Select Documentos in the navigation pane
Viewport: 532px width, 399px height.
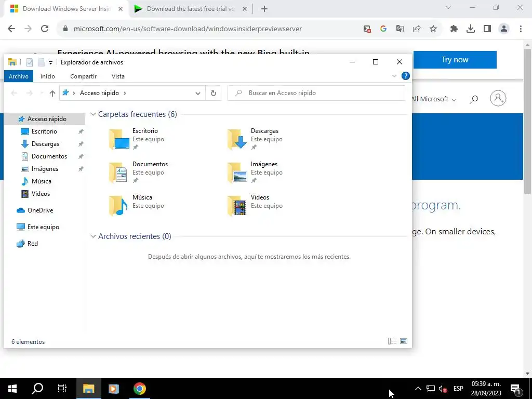pyautogui.click(x=49, y=156)
